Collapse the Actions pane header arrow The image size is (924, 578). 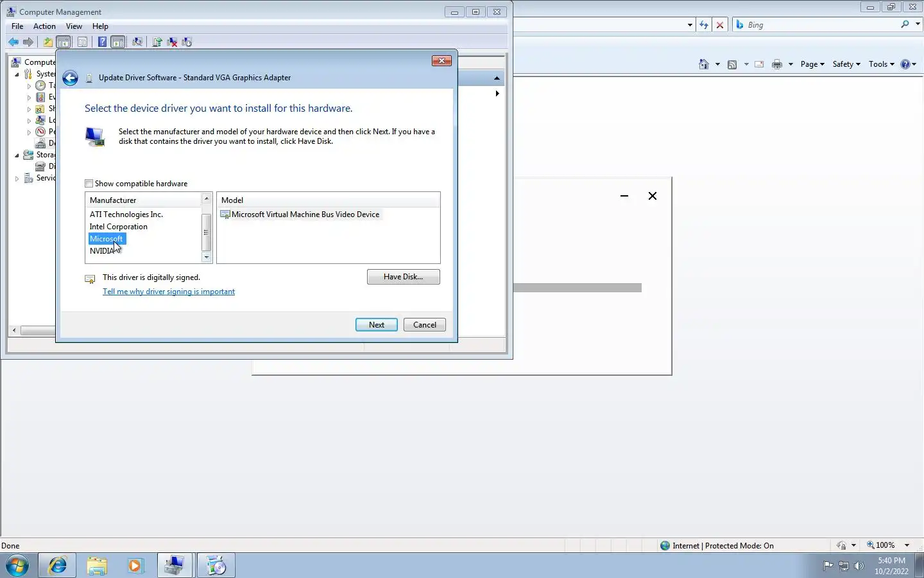pos(497,78)
